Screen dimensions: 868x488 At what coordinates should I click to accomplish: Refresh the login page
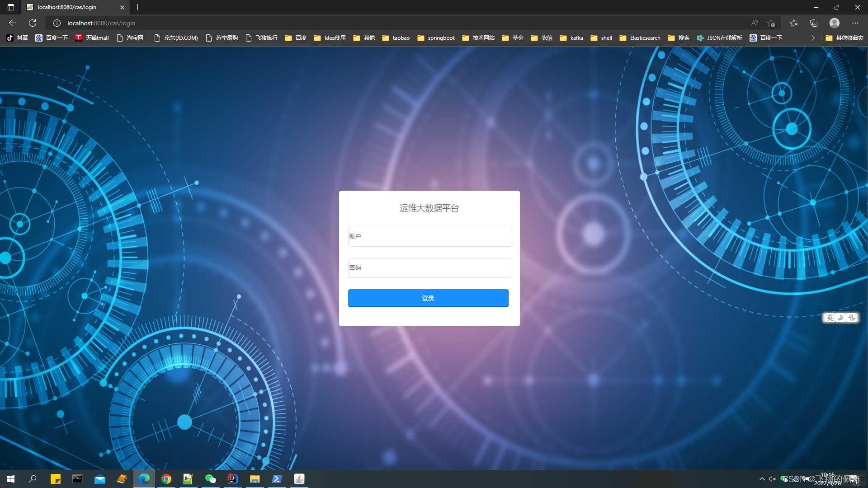tap(33, 23)
